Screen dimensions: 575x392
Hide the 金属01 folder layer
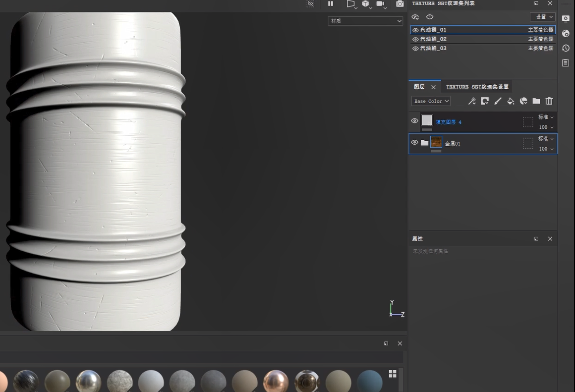pos(414,143)
